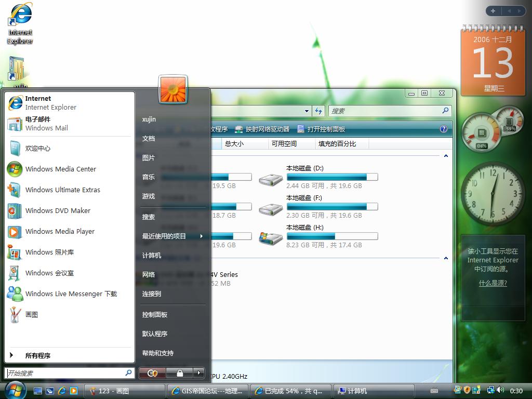This screenshot has width=532, height=399.
Task: Collapse the lower device group arrow
Action: point(446,258)
